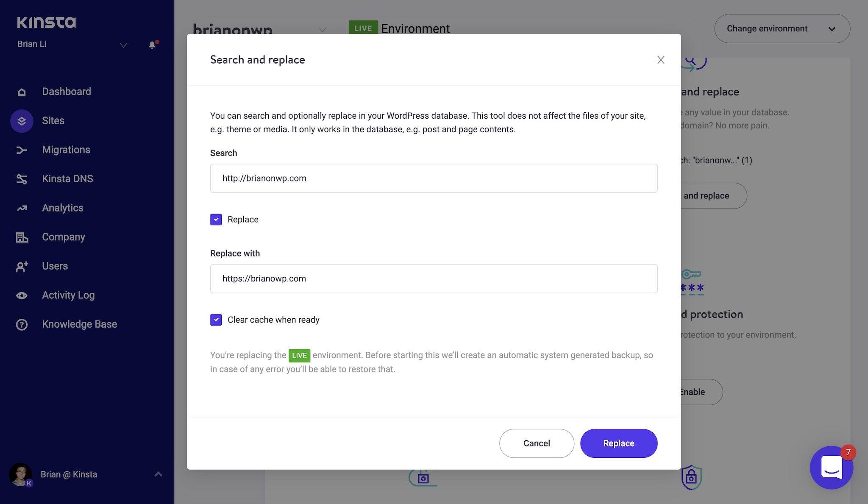Click the purple Replace button
This screenshot has width=868, height=504.
pyautogui.click(x=619, y=443)
